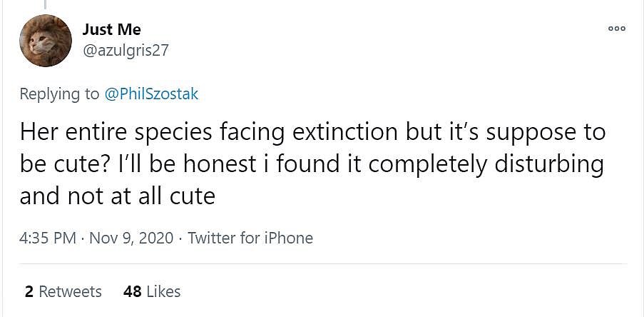Open the Just Me display name
Image resolution: width=644 pixels, height=317 pixels.
click(112, 29)
